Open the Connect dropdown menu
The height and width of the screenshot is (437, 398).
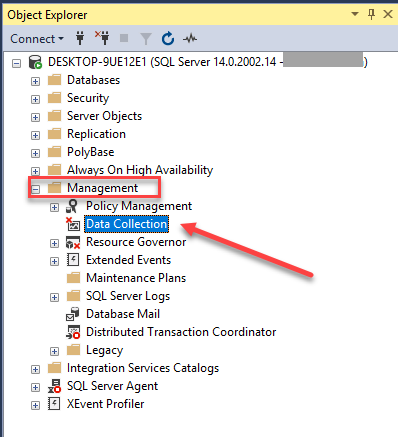(37, 39)
